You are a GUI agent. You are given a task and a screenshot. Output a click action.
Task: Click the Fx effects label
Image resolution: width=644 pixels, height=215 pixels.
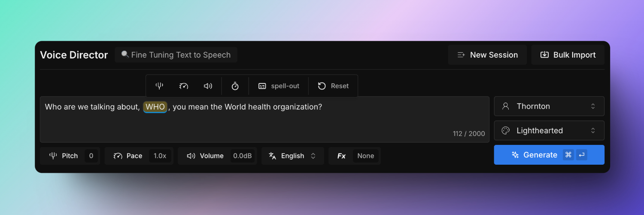point(341,156)
